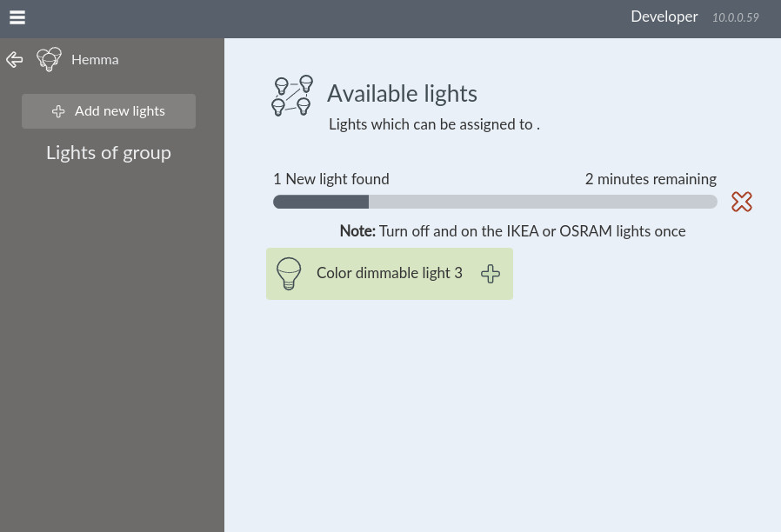The width and height of the screenshot is (781, 532).
Task: Click the 10.0.0.59 IP address
Action: click(735, 17)
